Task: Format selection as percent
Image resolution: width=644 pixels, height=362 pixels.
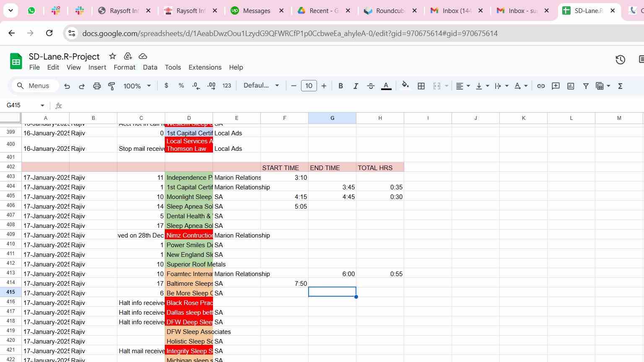Action: pos(181,85)
